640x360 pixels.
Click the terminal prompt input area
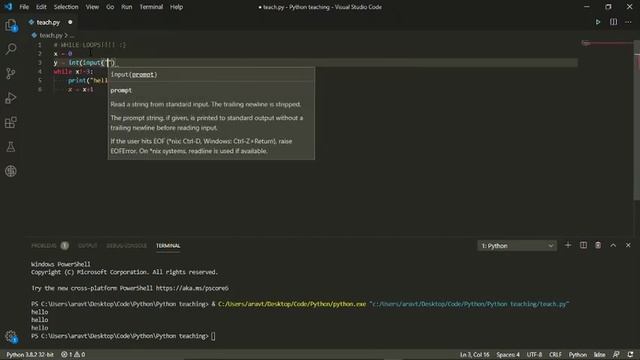(x=213, y=336)
